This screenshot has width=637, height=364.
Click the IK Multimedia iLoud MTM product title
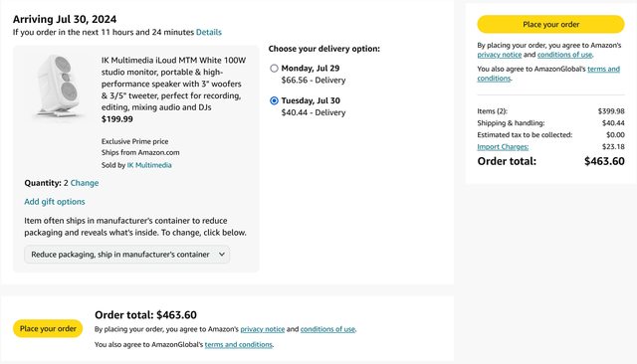point(173,84)
